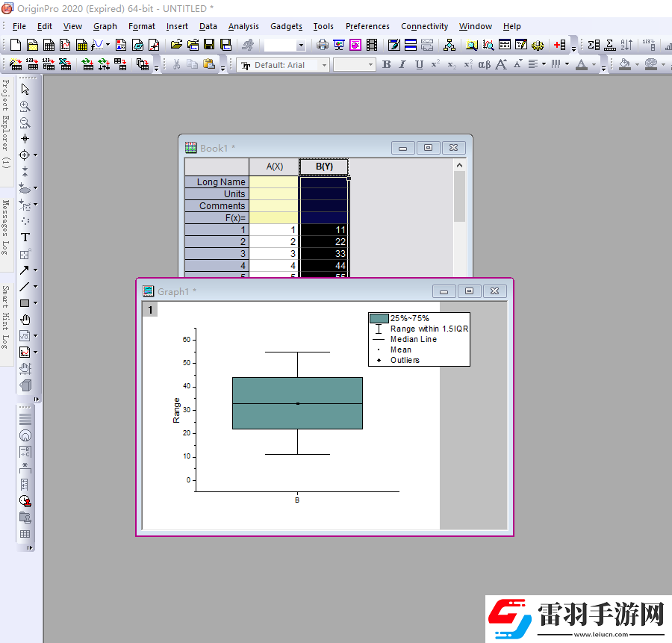Toggle Underline text formatting
Screen dimensions: 672x643
[419, 65]
